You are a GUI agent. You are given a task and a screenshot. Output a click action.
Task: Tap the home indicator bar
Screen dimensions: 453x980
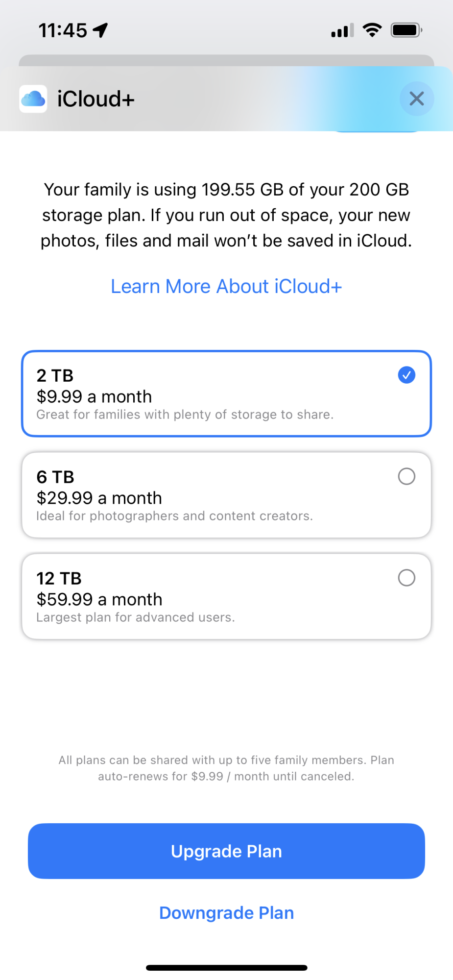[226, 968]
